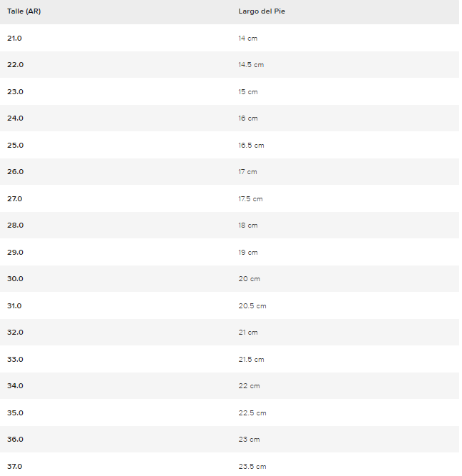Select the 27.0 size entry
The height and width of the screenshot is (476, 462).
[x=15, y=198]
